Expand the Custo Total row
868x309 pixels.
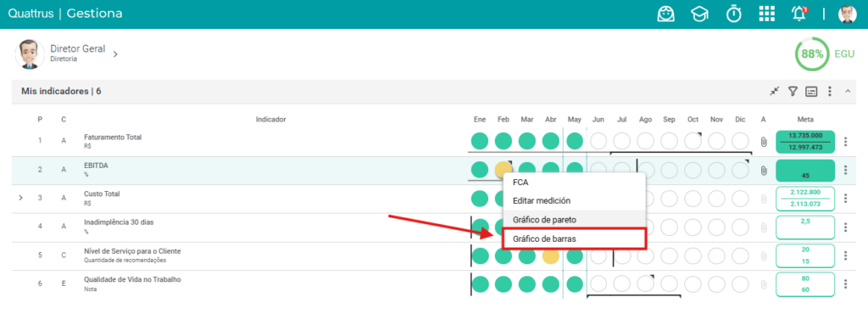point(20,198)
